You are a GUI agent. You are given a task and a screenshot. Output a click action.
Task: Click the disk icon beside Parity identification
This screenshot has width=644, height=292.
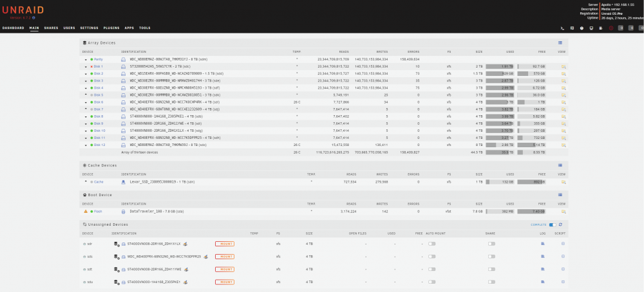(x=123, y=59)
